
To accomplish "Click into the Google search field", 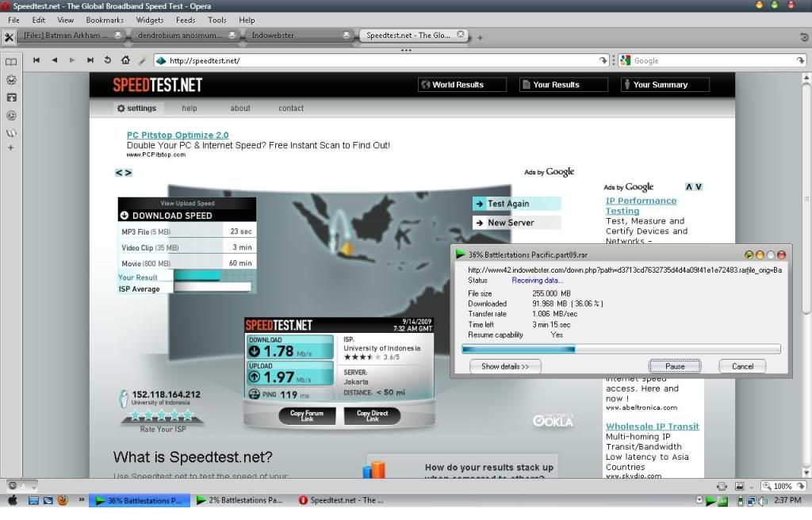I will point(713,60).
